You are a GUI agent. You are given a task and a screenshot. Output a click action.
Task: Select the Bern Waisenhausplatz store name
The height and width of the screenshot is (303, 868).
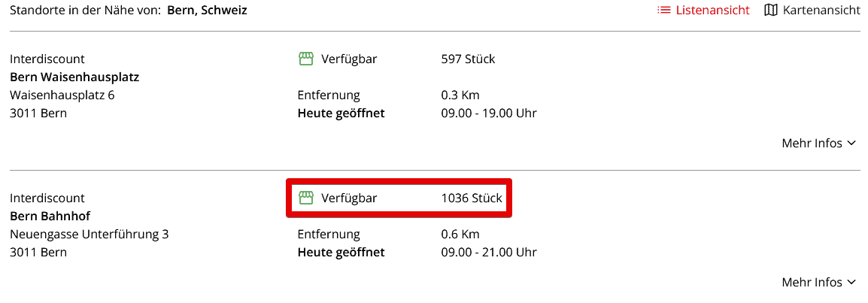[x=74, y=77]
